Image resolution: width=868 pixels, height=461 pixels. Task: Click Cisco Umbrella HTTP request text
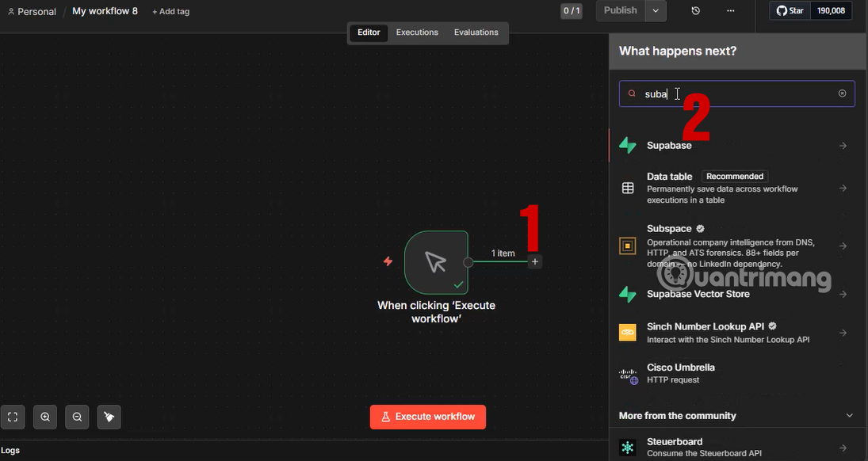point(673,379)
